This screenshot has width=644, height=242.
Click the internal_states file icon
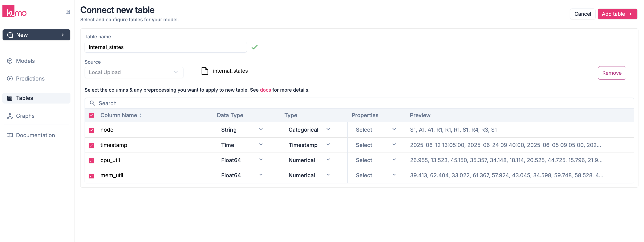click(205, 71)
